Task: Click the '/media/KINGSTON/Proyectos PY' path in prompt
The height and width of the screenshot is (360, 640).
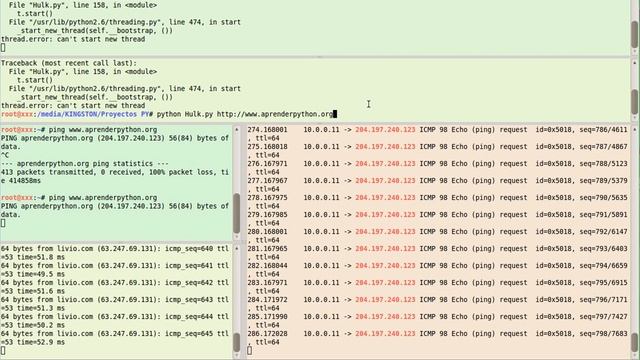Action: pyautogui.click(x=93, y=114)
